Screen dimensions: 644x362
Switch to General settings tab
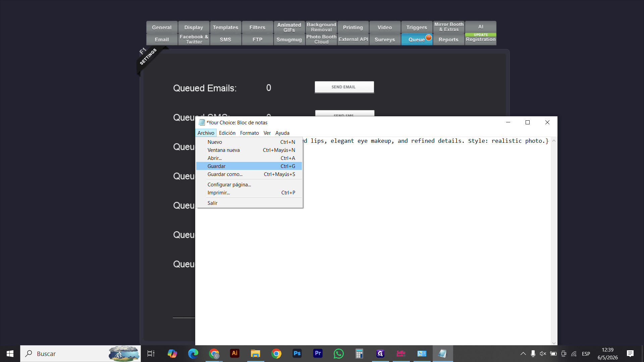162,27
